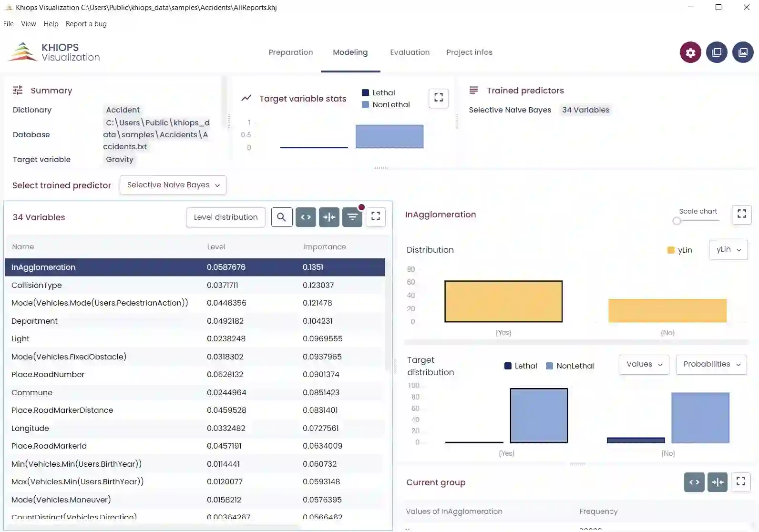Toggle NonLethal legend in Target variable stats
Image resolution: width=759 pixels, height=532 pixels.
coord(386,104)
